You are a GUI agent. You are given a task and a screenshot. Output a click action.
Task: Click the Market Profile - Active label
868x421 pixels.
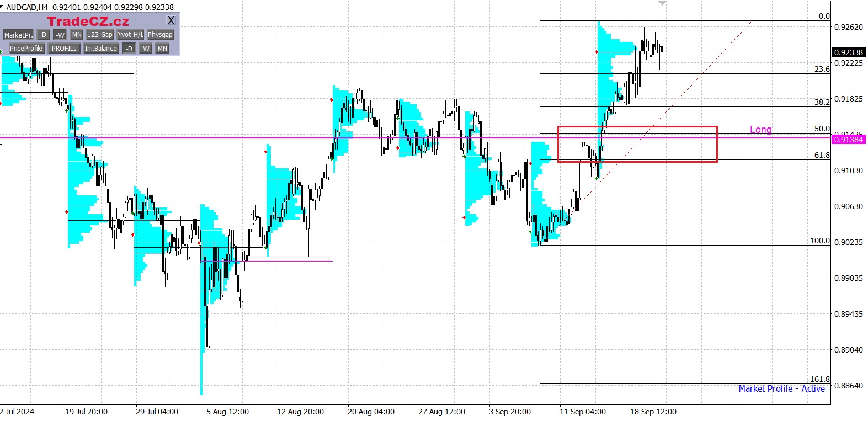pos(781,389)
